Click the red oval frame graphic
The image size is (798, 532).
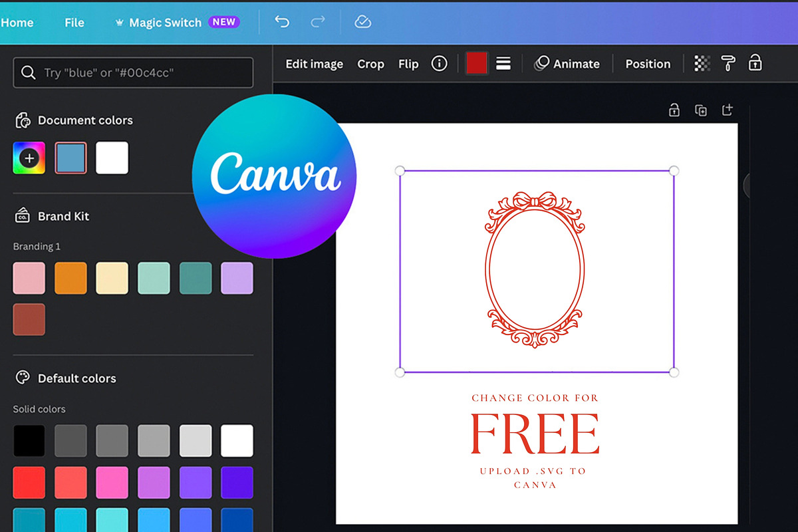point(535,269)
